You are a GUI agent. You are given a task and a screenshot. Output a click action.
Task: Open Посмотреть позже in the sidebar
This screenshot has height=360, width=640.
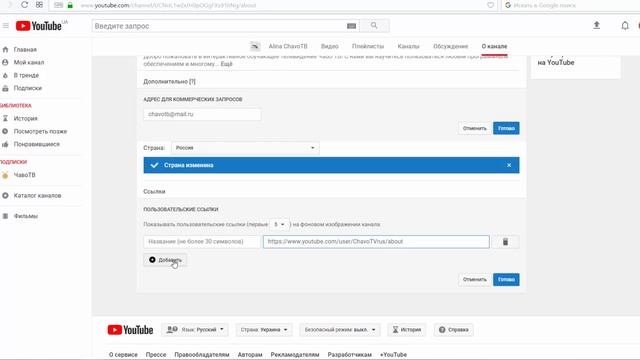40,131
